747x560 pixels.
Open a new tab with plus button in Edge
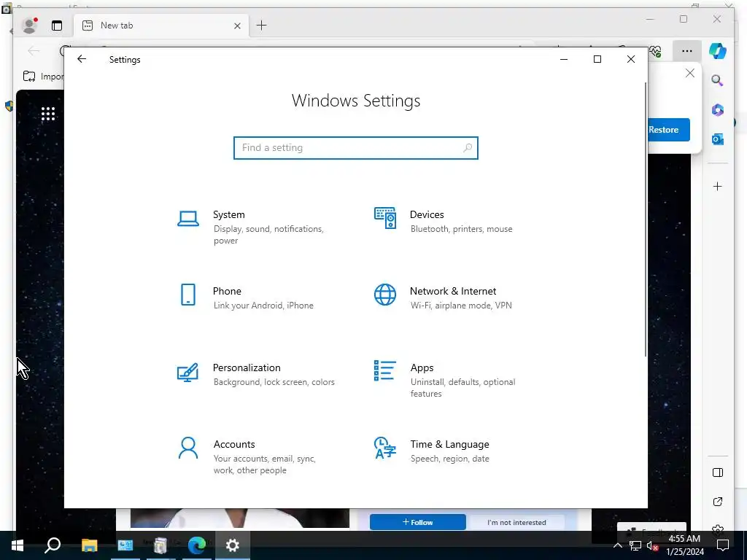click(262, 26)
